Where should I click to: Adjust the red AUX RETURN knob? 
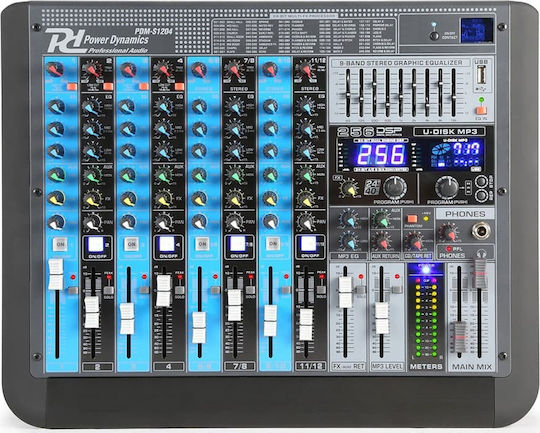click(381, 241)
